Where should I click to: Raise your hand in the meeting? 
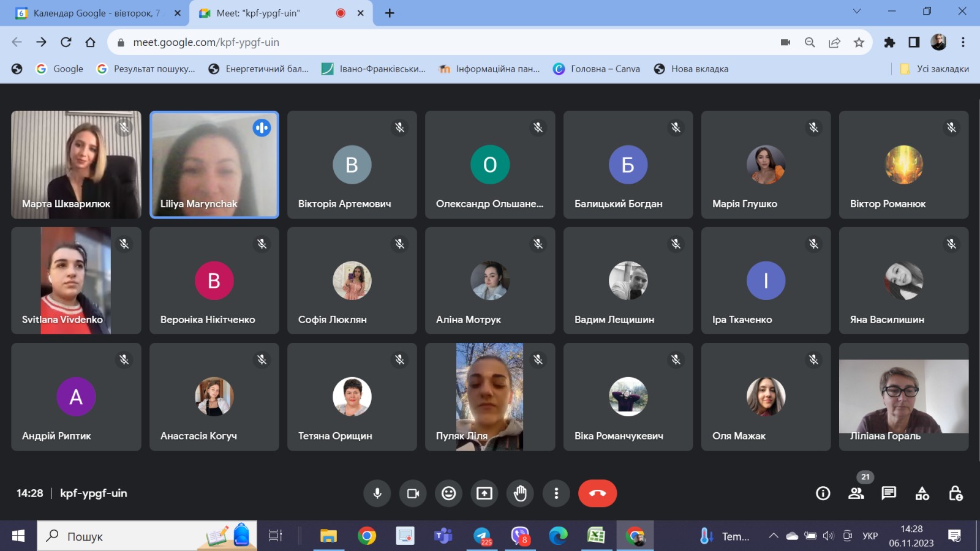[x=520, y=493]
